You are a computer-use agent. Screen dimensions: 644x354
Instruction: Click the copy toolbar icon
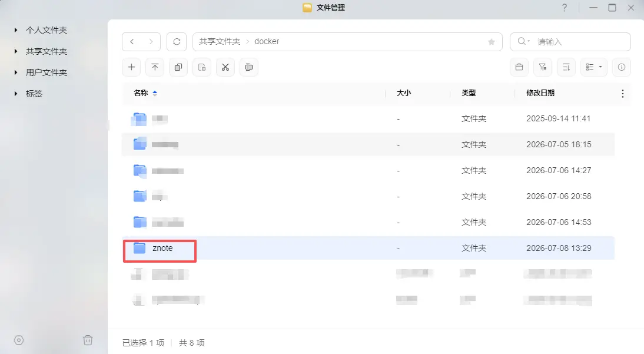pyautogui.click(x=178, y=67)
